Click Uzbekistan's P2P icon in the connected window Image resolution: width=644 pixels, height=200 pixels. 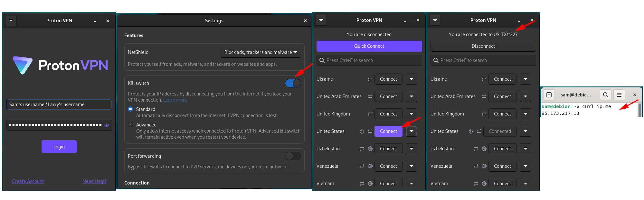[476, 149]
